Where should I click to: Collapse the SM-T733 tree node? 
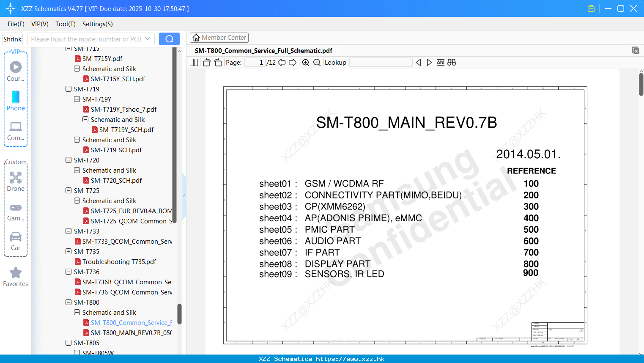pos(69,231)
